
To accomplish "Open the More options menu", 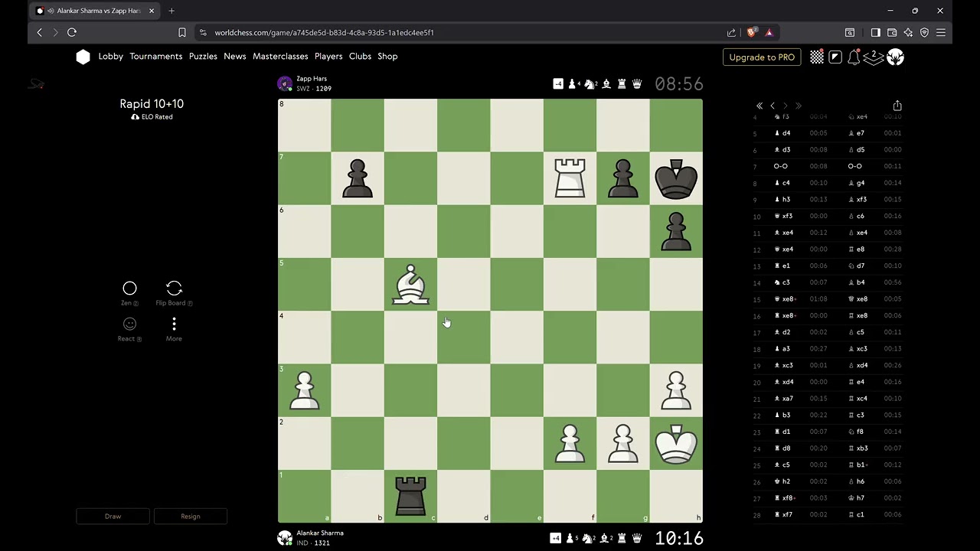I will [174, 328].
